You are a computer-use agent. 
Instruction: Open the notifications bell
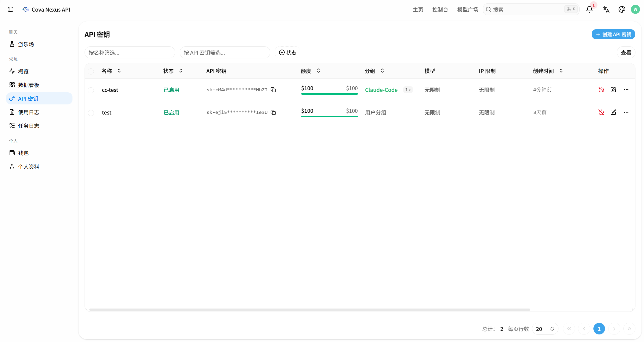coord(589,10)
